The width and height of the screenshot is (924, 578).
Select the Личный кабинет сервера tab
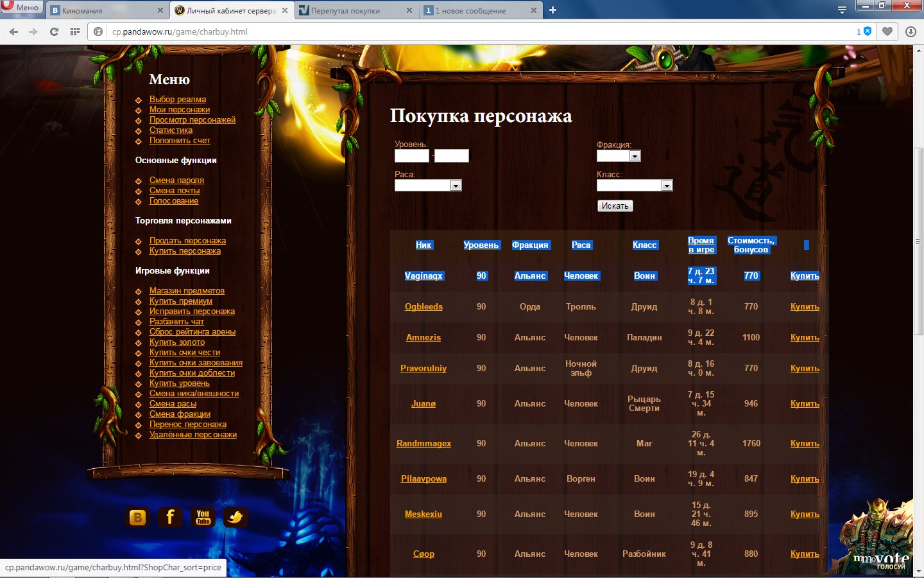232,10
